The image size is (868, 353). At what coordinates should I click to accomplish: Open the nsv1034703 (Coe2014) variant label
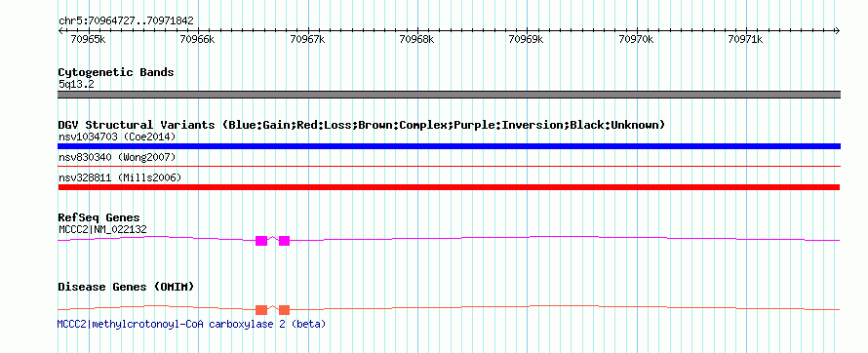[117, 137]
